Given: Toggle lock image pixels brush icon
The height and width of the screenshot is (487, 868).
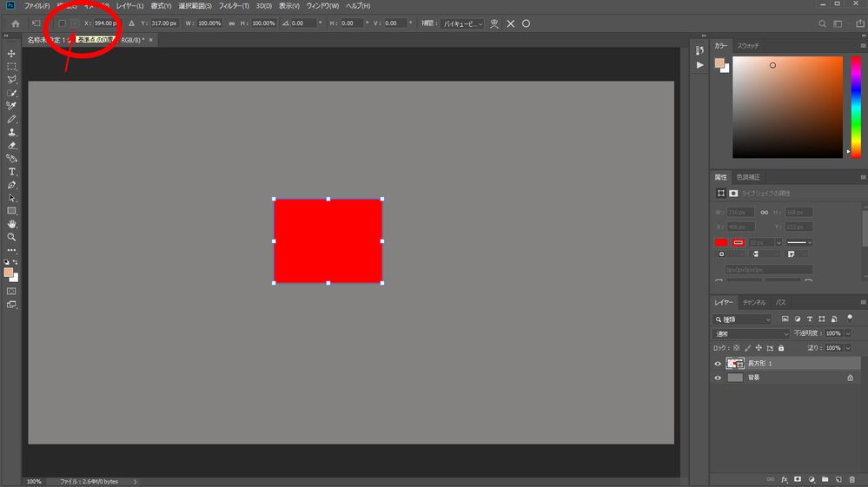Looking at the screenshot, I should coord(747,348).
